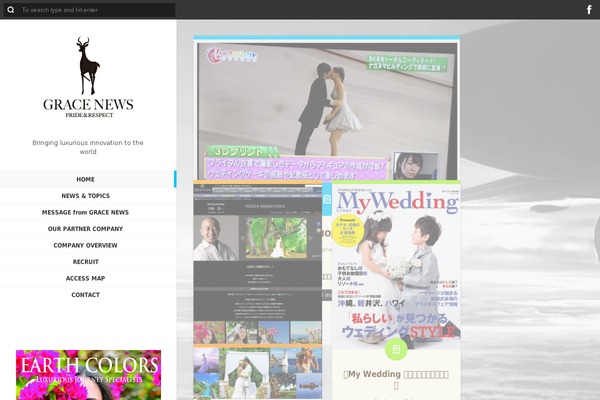Focus the search input field
The height and width of the screenshot is (400, 600).
point(97,10)
